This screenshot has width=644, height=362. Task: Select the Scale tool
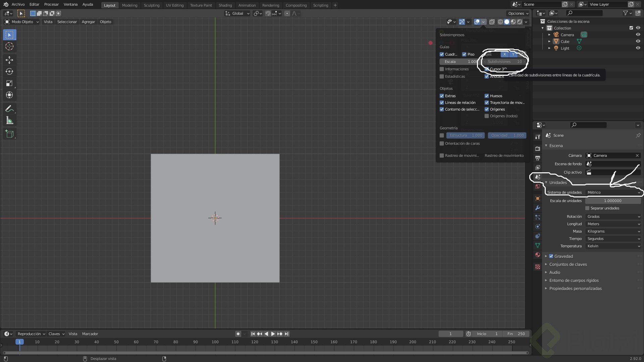[9, 83]
